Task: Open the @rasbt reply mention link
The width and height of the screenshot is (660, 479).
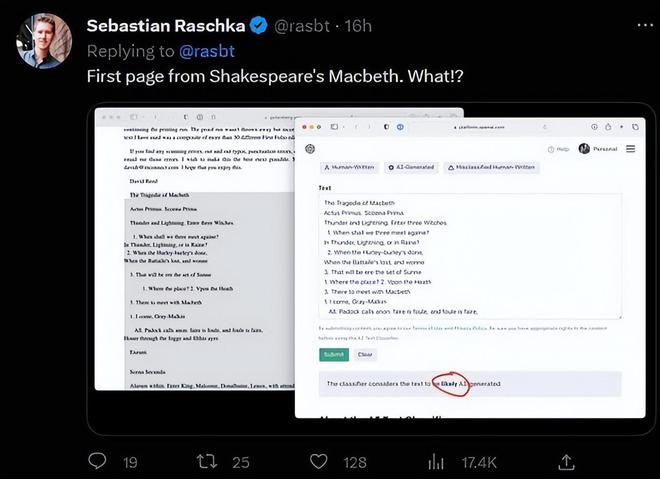Action: [207, 51]
